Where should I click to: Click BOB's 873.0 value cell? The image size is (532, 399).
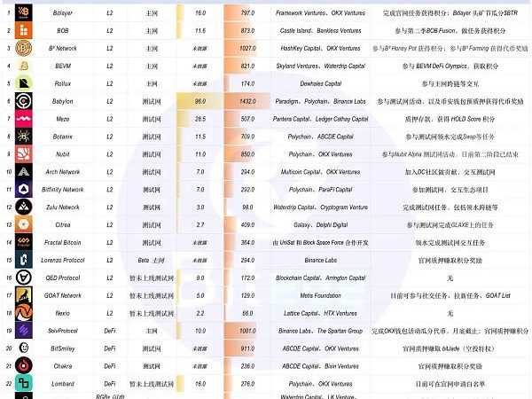coord(247,30)
